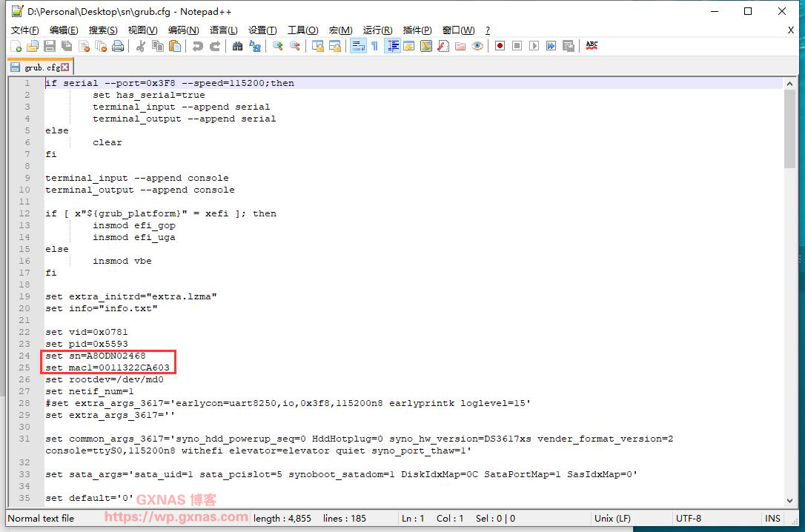Open the 编码(N) menu
Image resolution: width=805 pixels, height=532 pixels.
point(183,30)
